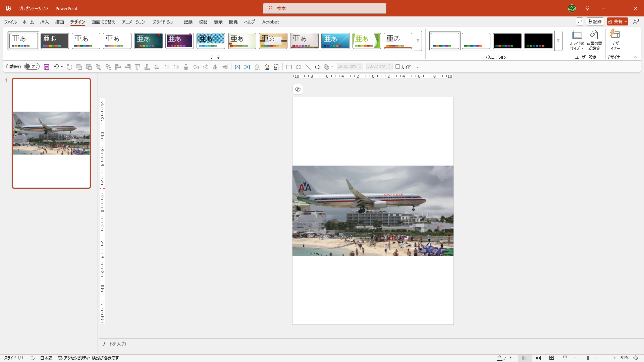The width and height of the screenshot is (644, 362).
Task: Toggle AutoSave (自動保存) switch
Action: coord(32,67)
